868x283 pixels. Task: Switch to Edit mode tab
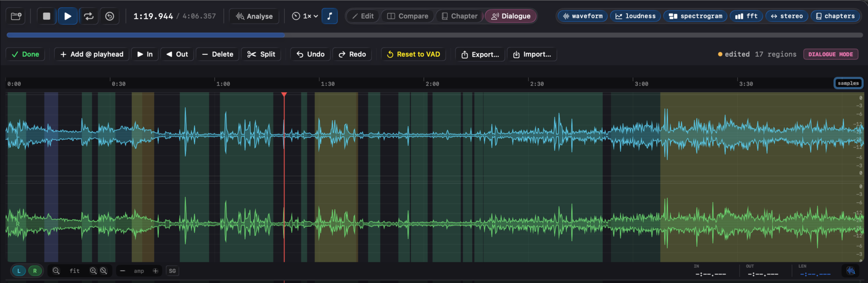pos(362,16)
